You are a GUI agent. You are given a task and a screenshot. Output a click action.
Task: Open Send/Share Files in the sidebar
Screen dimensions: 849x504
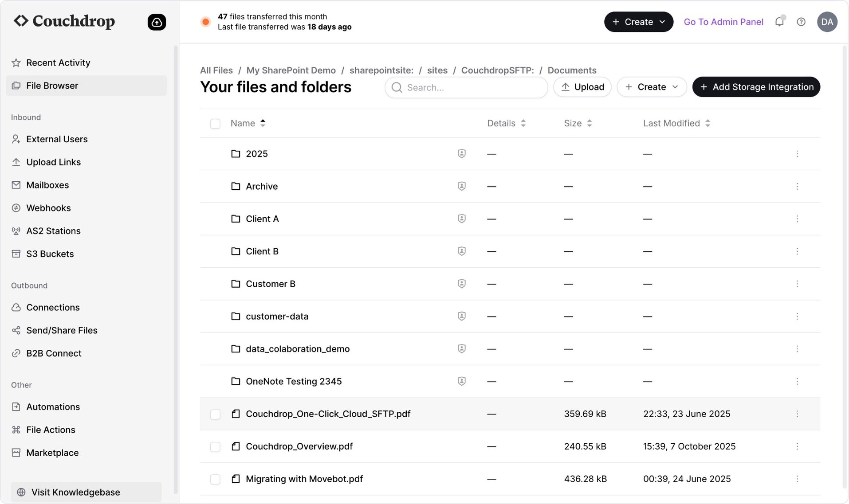tap(86, 330)
